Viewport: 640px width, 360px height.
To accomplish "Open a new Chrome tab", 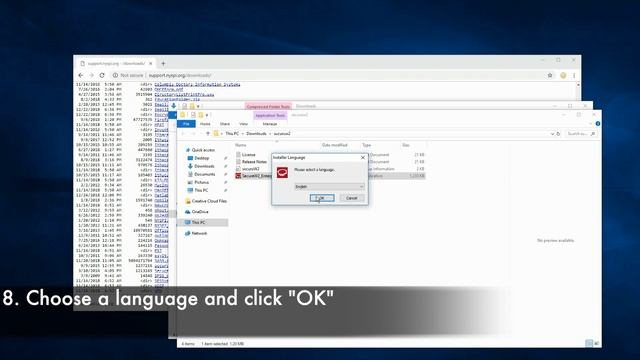I will point(163,64).
